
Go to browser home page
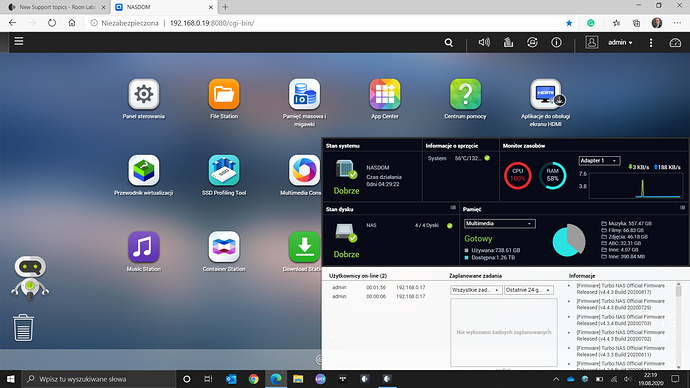[72, 23]
